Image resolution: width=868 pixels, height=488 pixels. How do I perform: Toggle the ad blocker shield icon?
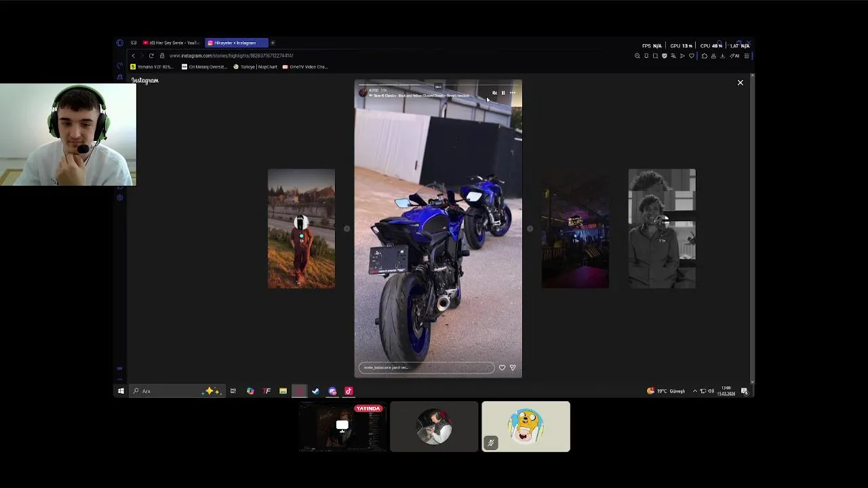point(664,56)
